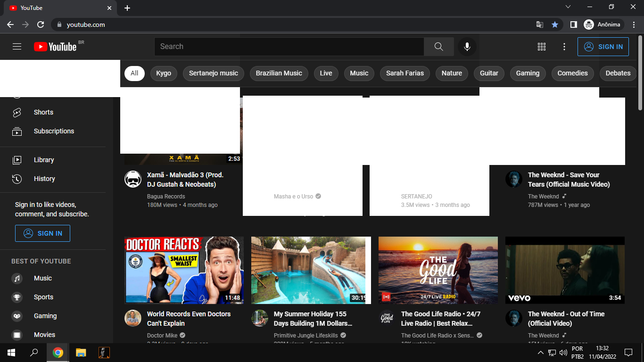This screenshot has height=362, width=644.
Task: Click the water slide pool thumbnail
Action: pos(311,270)
